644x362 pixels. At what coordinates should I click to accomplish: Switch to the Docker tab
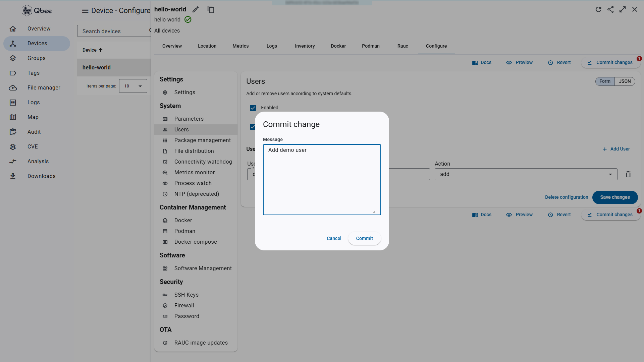[x=338, y=46]
